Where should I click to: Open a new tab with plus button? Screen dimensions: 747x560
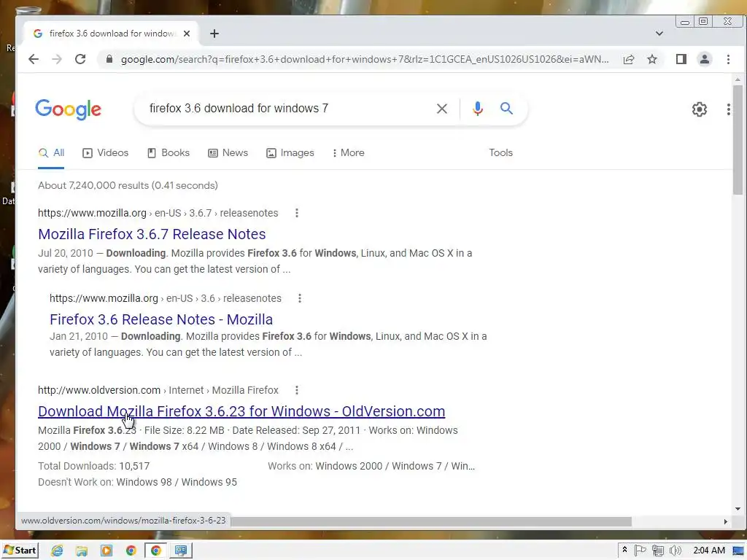coord(214,34)
